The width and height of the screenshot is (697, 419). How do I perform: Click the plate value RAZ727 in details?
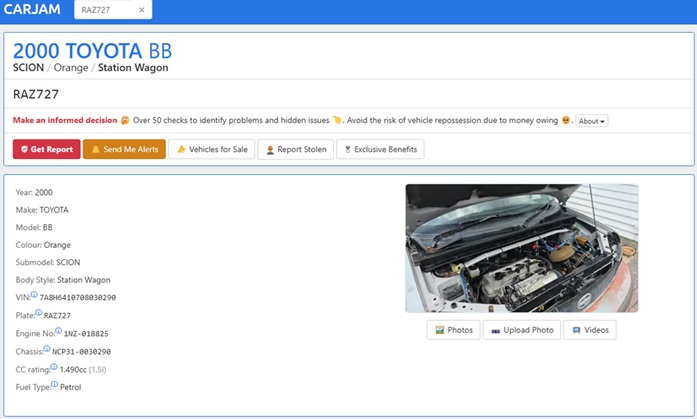point(57,315)
